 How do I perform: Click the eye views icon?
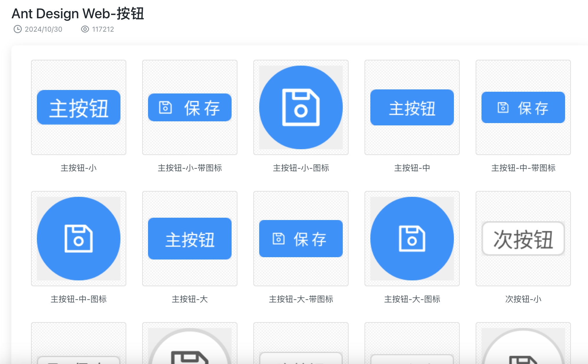point(85,29)
